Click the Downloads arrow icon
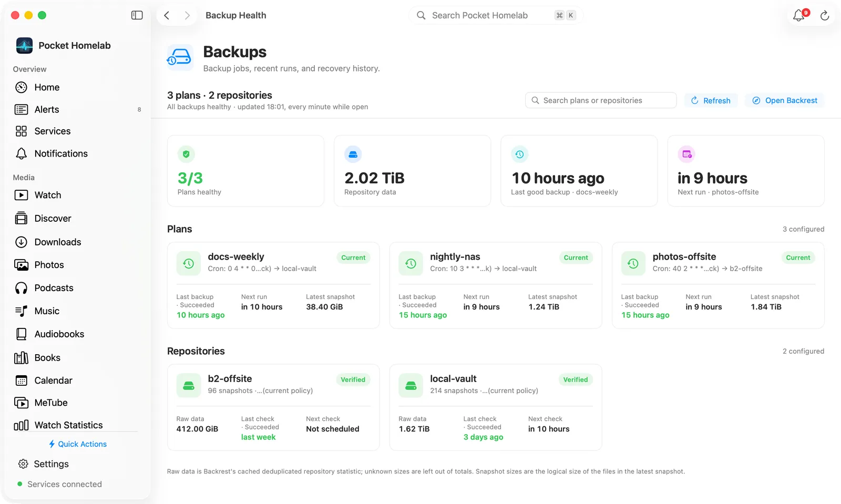This screenshot has height=504, width=841. [x=21, y=242]
